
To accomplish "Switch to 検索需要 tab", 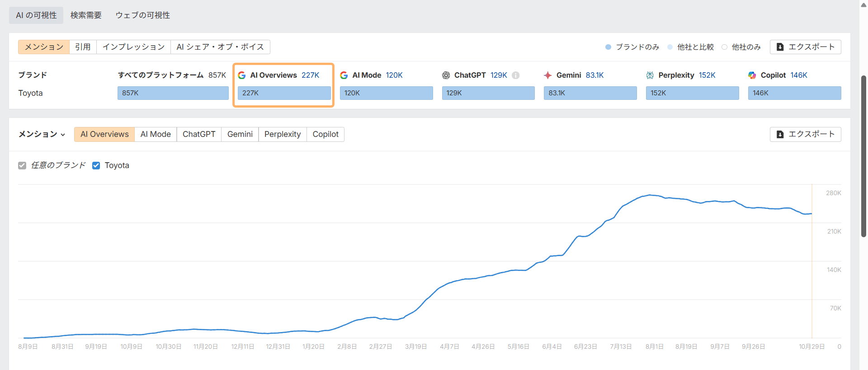I will click(86, 15).
